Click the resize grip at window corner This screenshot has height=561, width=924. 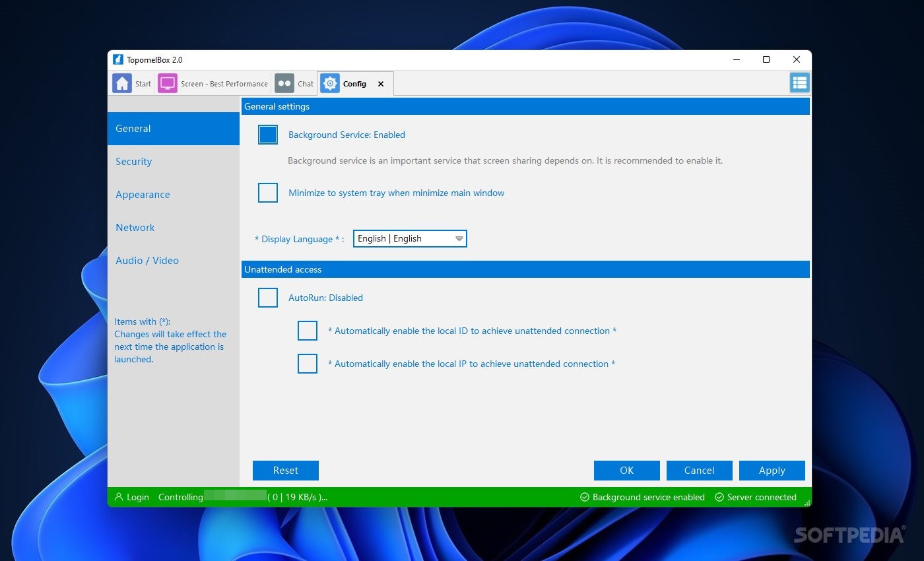[807, 503]
